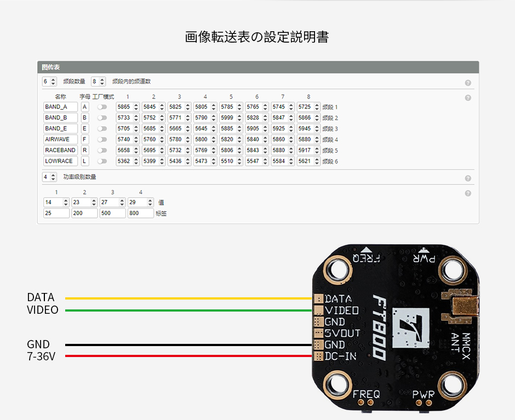515x420 pixels.
Task: Toggle factory mode for BAND_E
Action: (x=102, y=129)
